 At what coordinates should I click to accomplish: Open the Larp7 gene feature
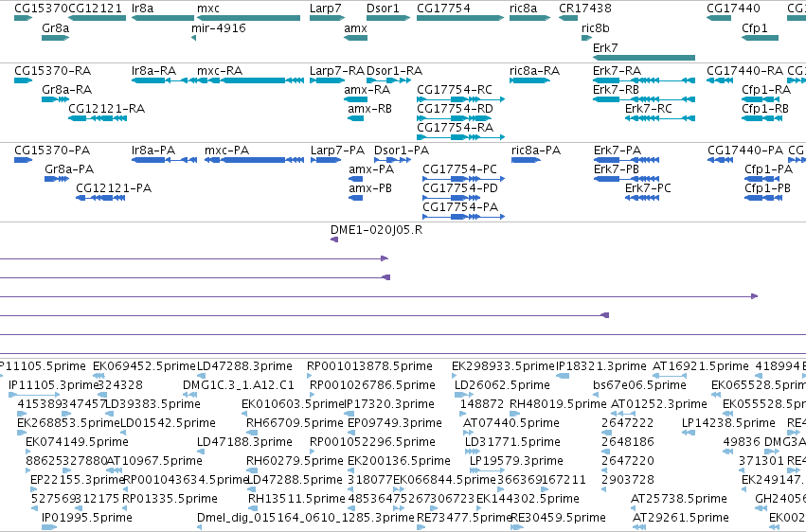(x=327, y=19)
